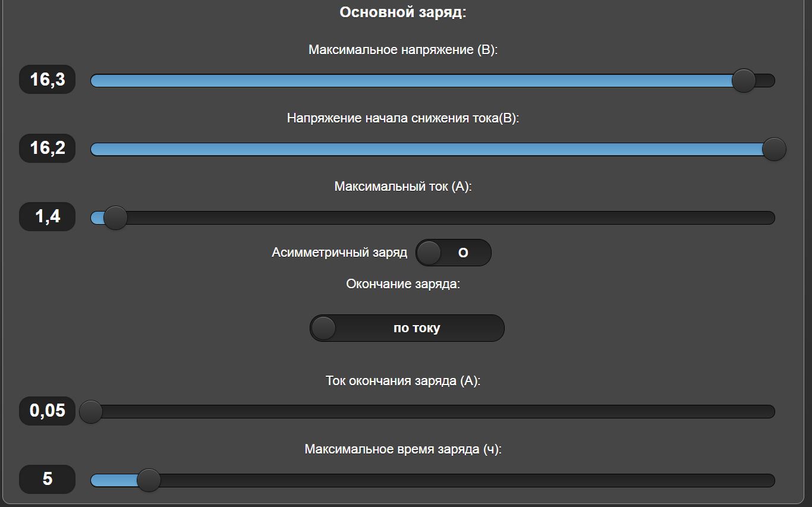Select the maximum charge time value box showing 5
Screen dimensions: 812x507
(48, 479)
